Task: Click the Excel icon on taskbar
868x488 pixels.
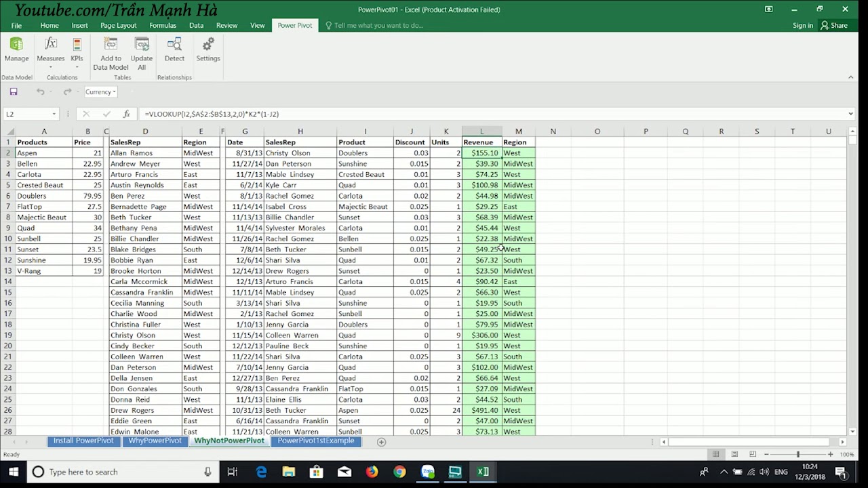Action: [483, 472]
